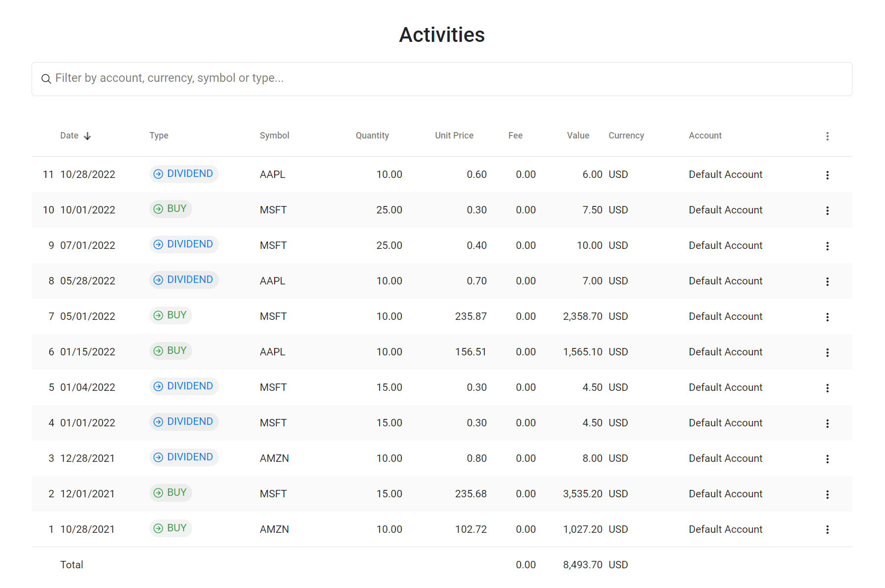Viewport: 885px width, 588px height.
Task: Open the table header options kebab menu
Action: pyautogui.click(x=827, y=136)
